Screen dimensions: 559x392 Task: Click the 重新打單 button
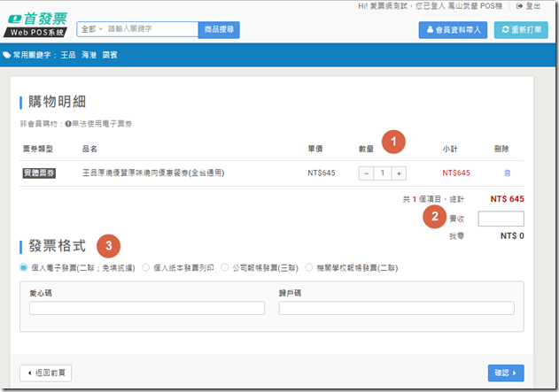coord(521,30)
